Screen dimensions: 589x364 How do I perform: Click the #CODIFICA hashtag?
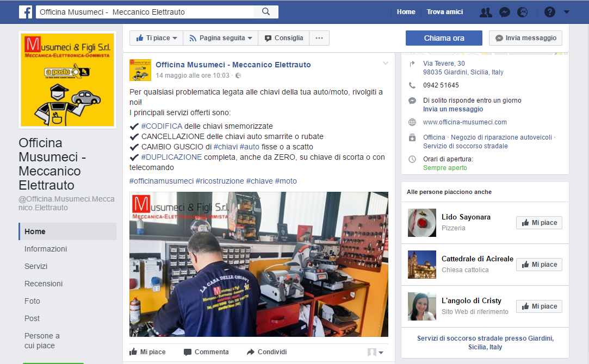(x=162, y=126)
